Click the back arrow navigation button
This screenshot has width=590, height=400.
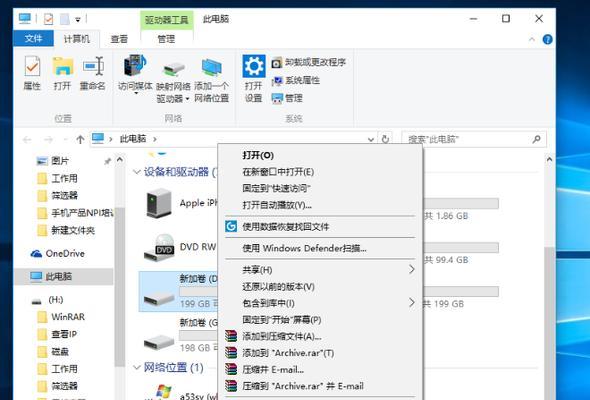27,140
